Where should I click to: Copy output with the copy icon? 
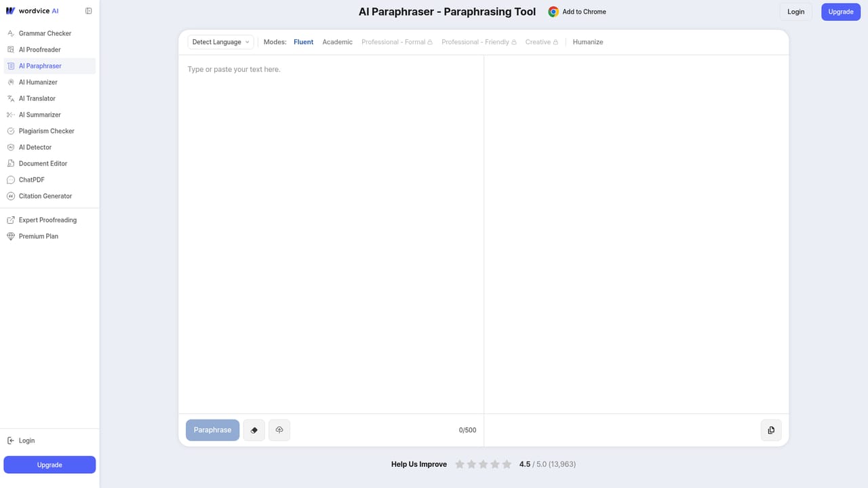(x=771, y=430)
